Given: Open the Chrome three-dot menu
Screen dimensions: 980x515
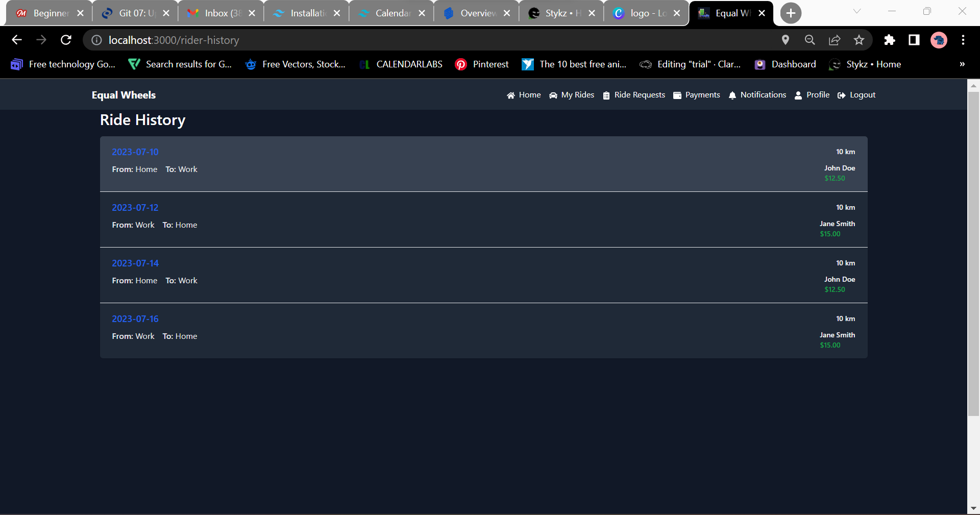Looking at the screenshot, I should (963, 40).
